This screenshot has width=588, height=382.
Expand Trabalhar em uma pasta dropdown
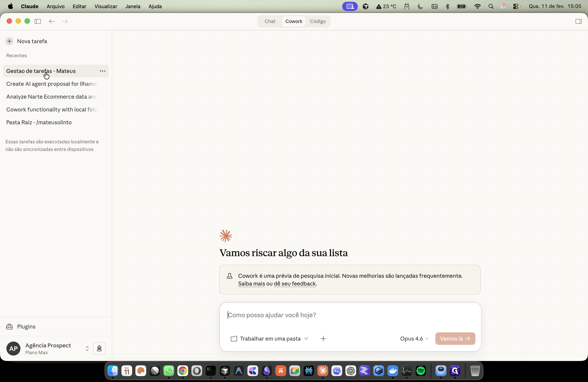pos(269,338)
